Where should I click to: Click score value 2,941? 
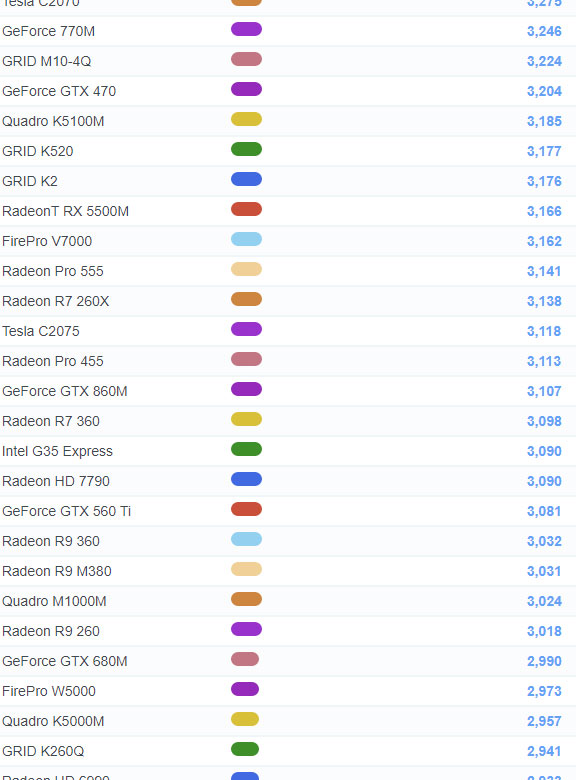pos(544,751)
